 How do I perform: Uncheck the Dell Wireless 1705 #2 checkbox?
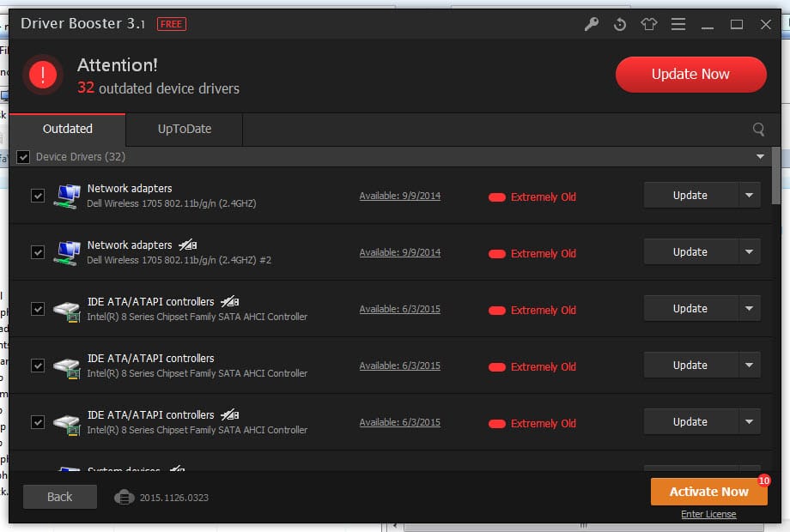(x=38, y=252)
